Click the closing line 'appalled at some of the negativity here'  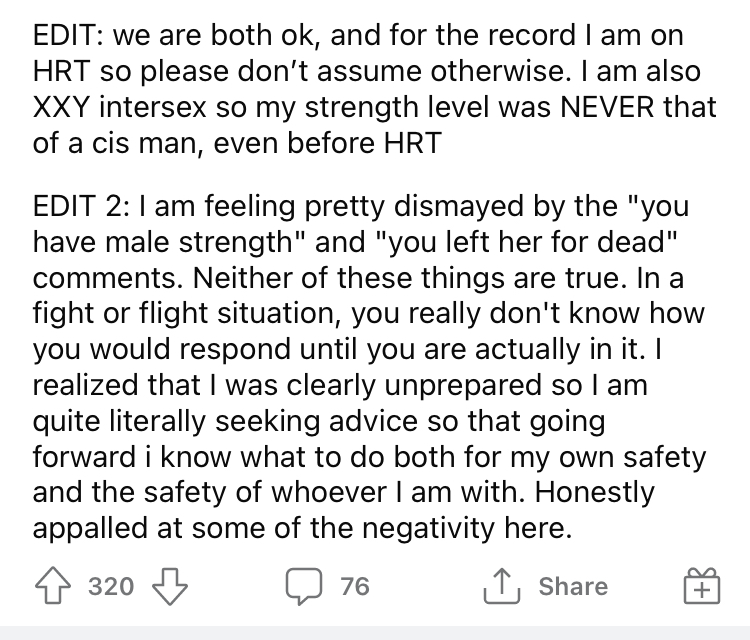click(302, 529)
